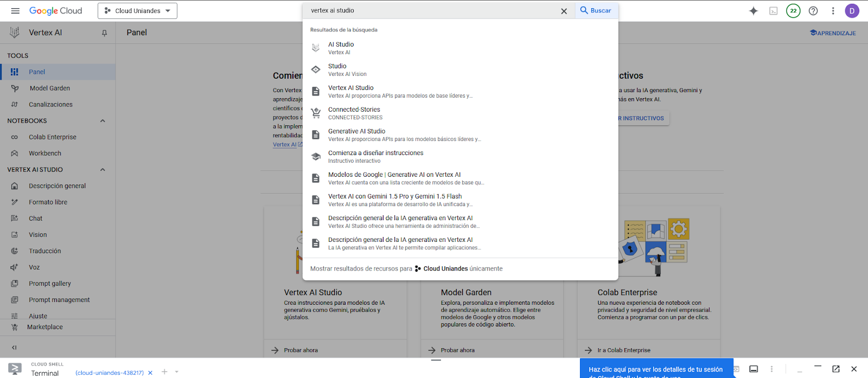Image resolution: width=868 pixels, height=378 pixels.
Task: Collapse the NOTEBOOKS section
Action: (x=103, y=121)
